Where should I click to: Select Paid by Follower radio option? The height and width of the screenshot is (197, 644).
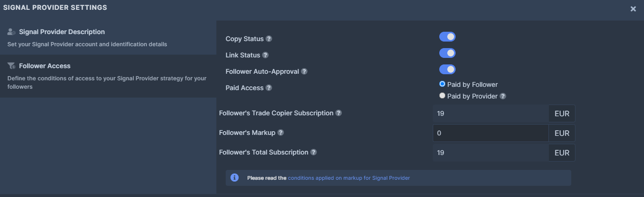(x=442, y=84)
